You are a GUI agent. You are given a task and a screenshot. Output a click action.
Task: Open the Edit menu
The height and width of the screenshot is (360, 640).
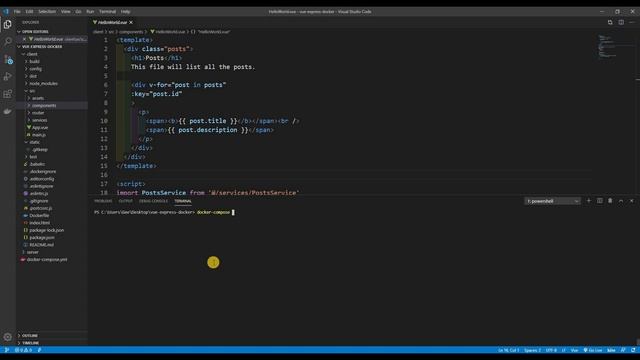click(x=29, y=11)
